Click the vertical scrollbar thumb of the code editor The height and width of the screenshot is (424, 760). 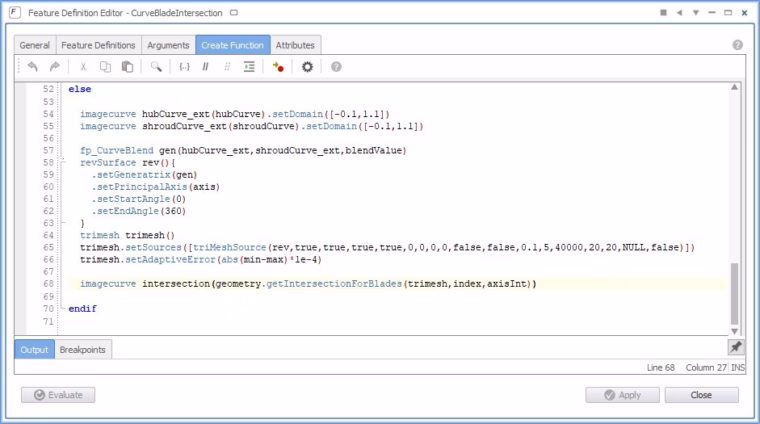point(734,294)
